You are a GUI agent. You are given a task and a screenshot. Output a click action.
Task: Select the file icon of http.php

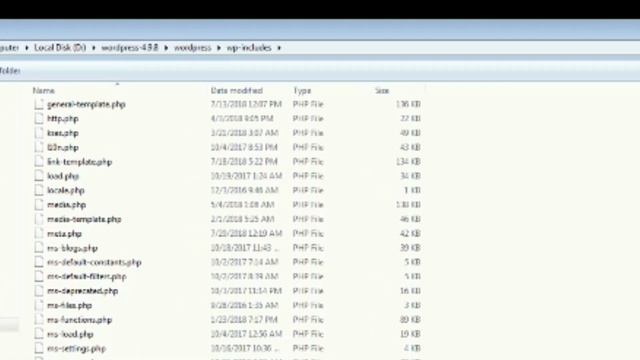(x=39, y=119)
